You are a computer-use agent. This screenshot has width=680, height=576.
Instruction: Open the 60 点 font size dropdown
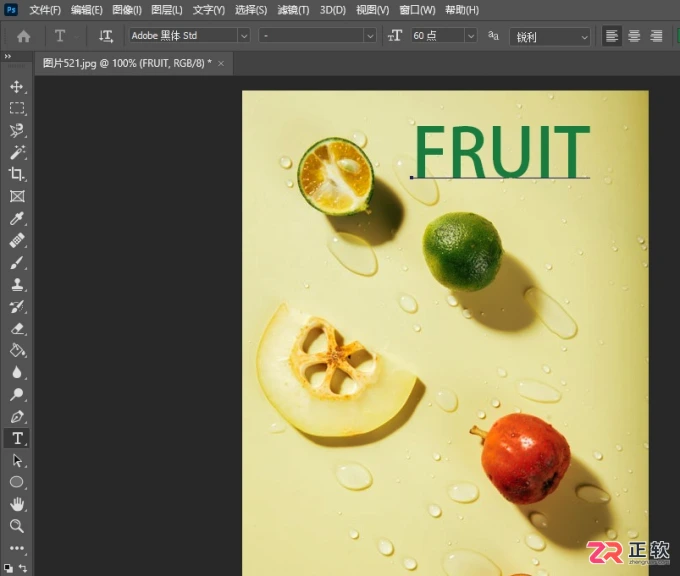pos(471,36)
